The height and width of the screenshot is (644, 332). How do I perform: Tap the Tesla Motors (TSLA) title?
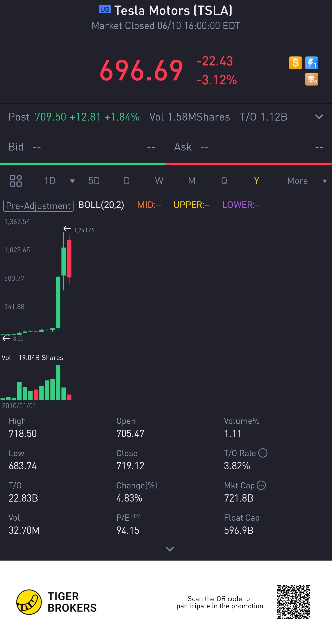173,11
